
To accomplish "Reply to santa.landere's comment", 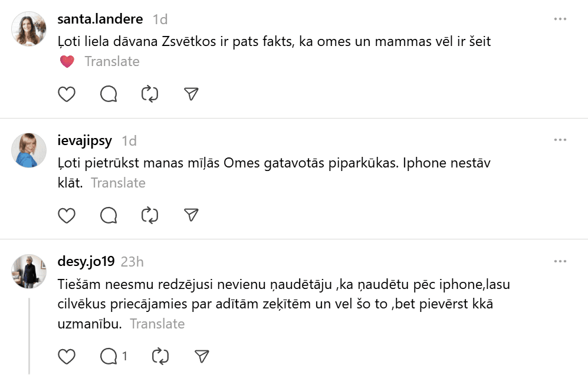I will point(109,94).
